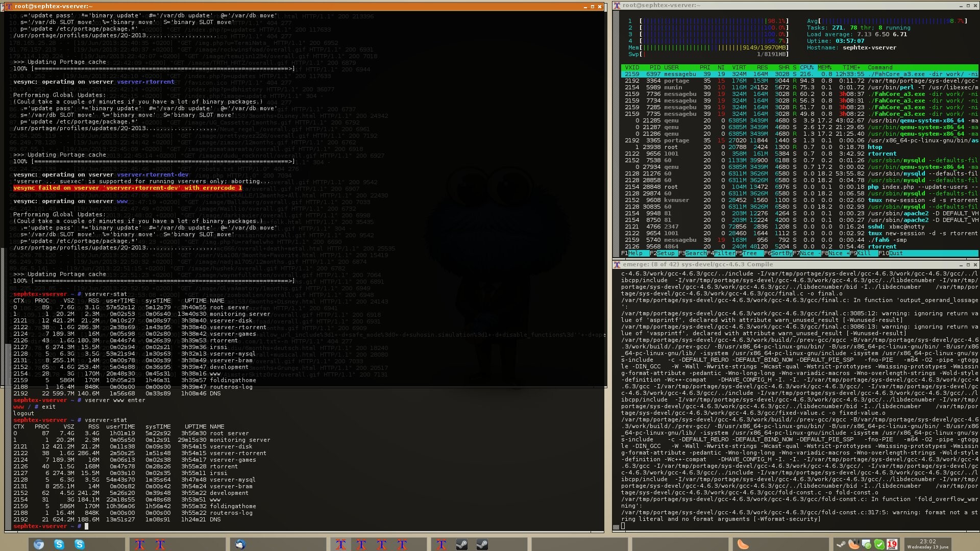
Task: Open the calendar tray icon showing 19
Action: [892, 544]
